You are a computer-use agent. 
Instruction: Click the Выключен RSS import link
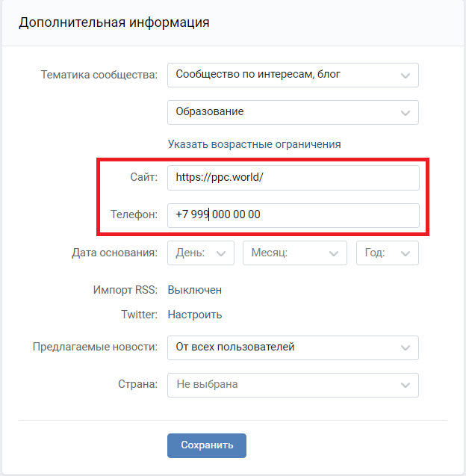coord(194,290)
